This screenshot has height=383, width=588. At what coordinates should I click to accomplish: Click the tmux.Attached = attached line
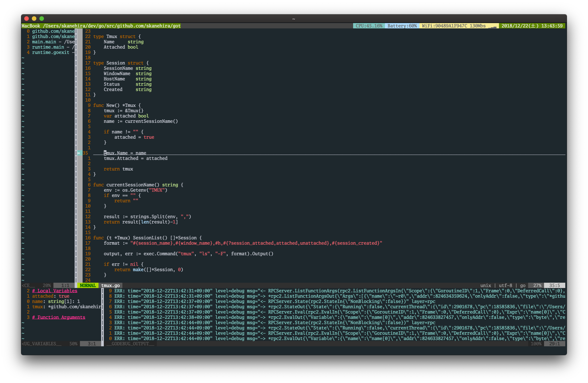(136, 158)
